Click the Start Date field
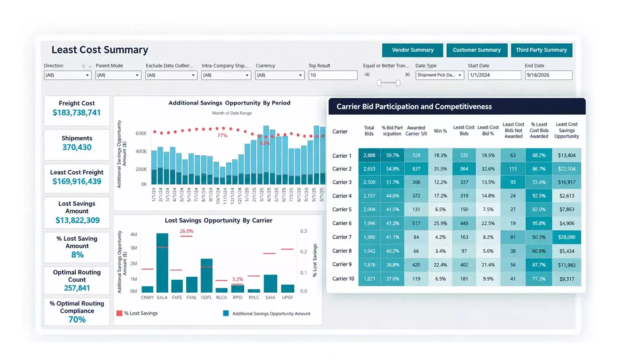 495,75
